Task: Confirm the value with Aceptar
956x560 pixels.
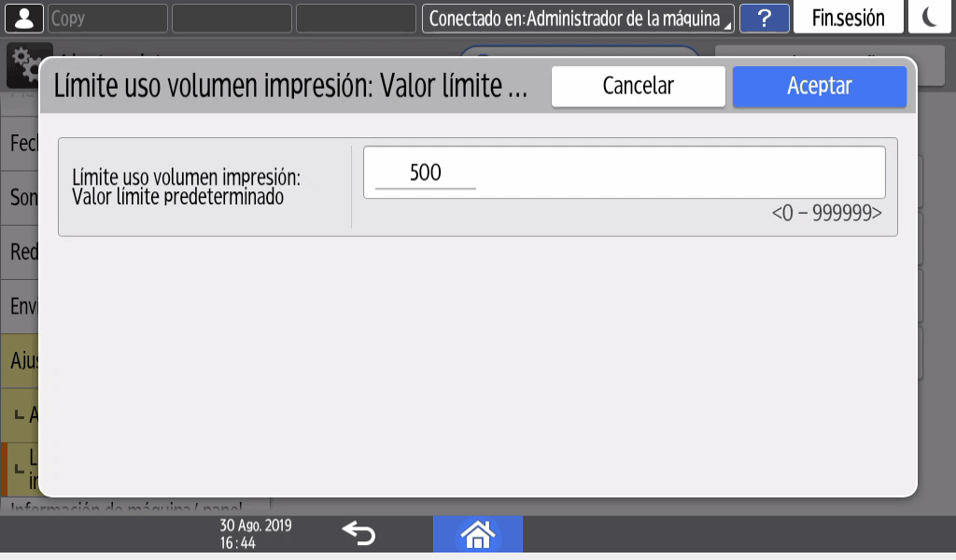Action: point(819,87)
